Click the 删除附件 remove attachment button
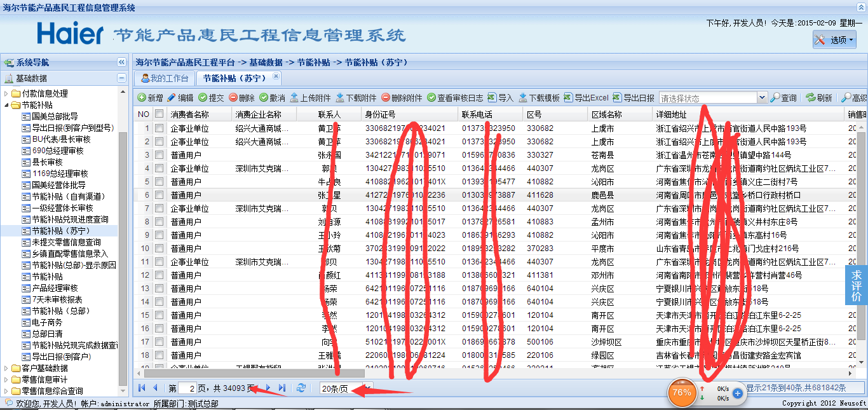 coord(402,98)
